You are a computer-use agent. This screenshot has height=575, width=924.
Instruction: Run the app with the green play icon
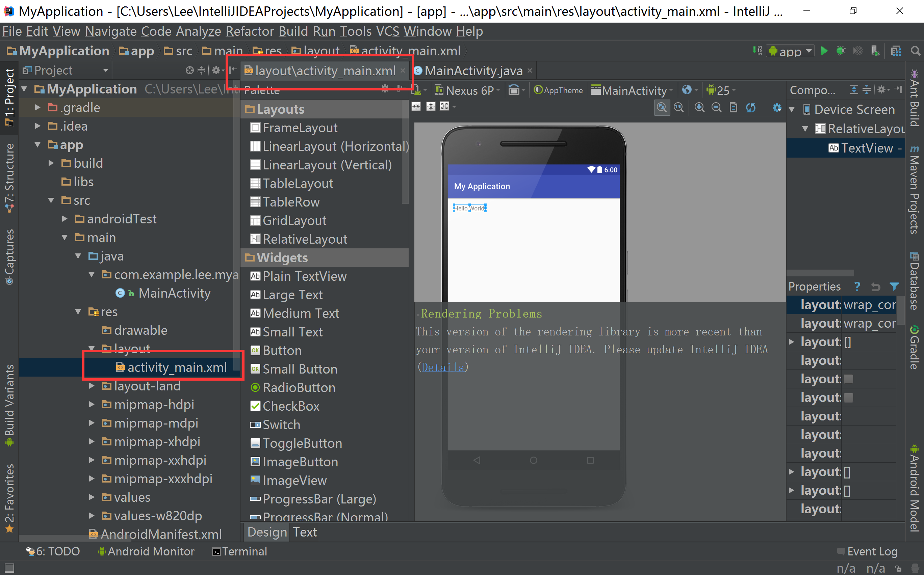pyautogui.click(x=824, y=51)
